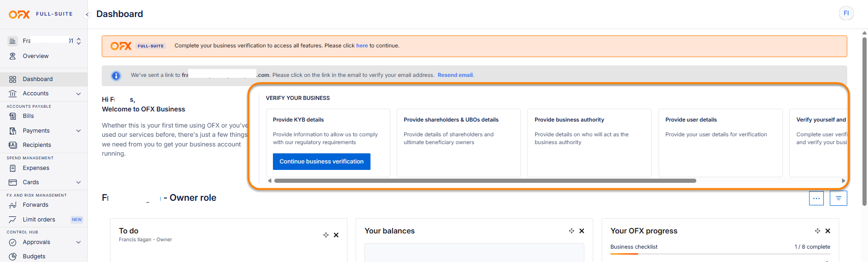This screenshot has width=868, height=262.
Task: Click the Business checklist progress bar
Action: 720,254
